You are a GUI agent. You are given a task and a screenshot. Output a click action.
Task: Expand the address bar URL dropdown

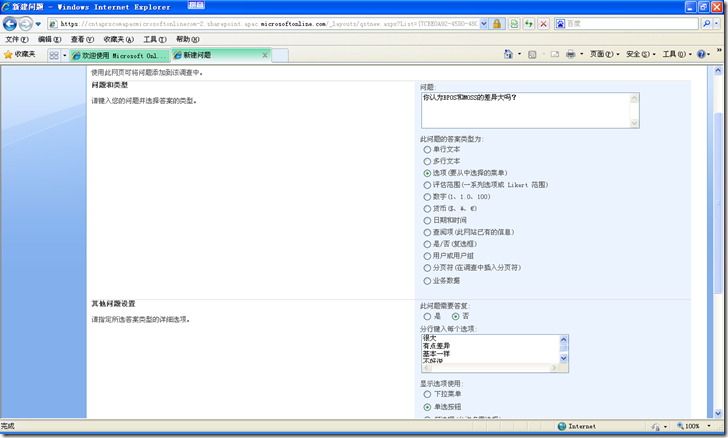tap(484, 24)
